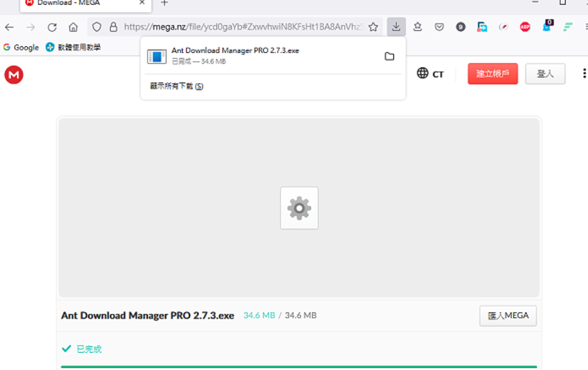
Task: Click the green striped extension icon
Action: point(568,27)
